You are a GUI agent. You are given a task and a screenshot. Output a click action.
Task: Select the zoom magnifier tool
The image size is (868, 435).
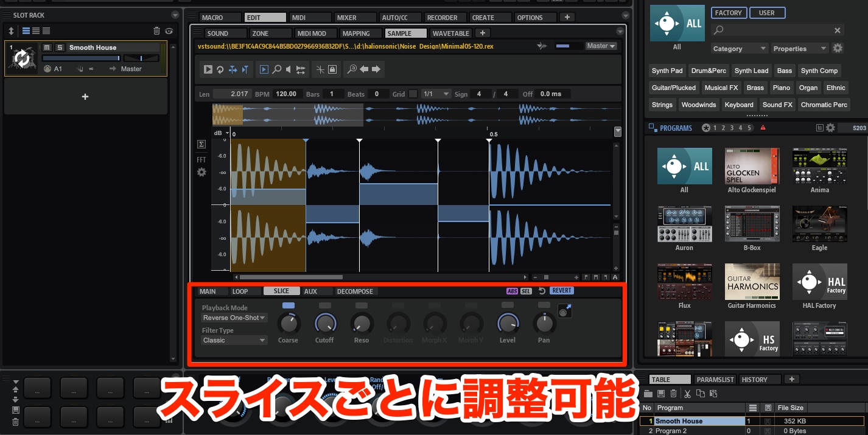276,70
